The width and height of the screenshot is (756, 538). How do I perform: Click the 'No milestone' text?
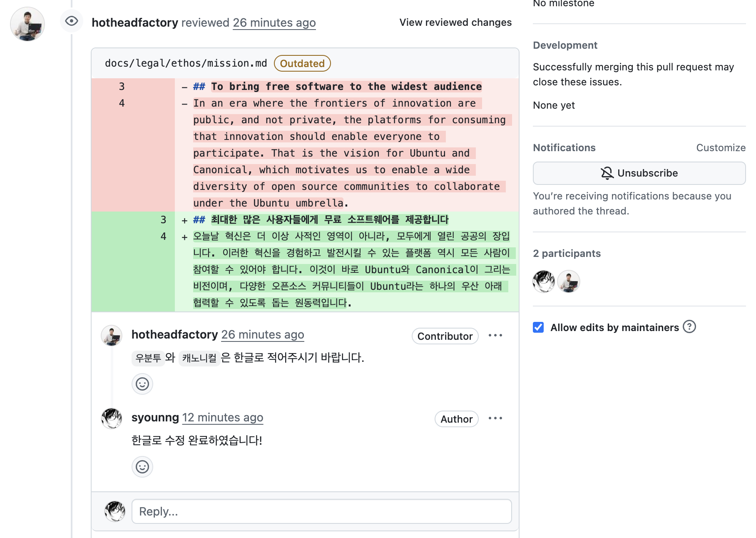click(563, 4)
